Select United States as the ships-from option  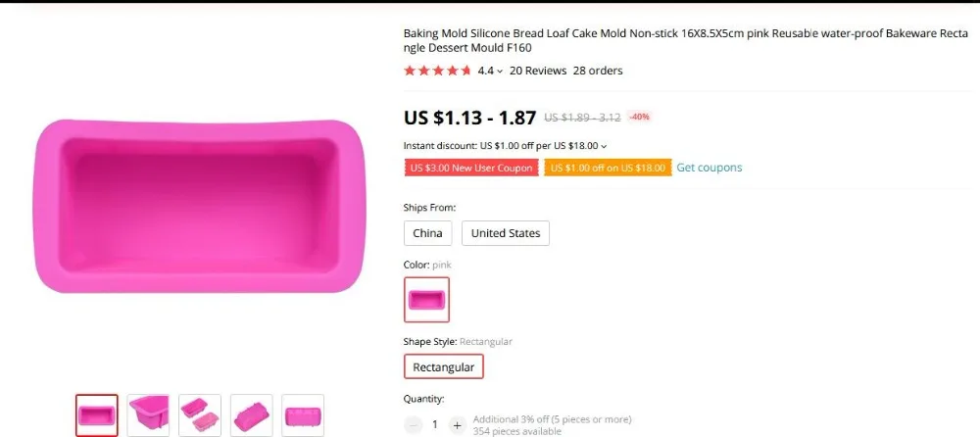click(506, 233)
